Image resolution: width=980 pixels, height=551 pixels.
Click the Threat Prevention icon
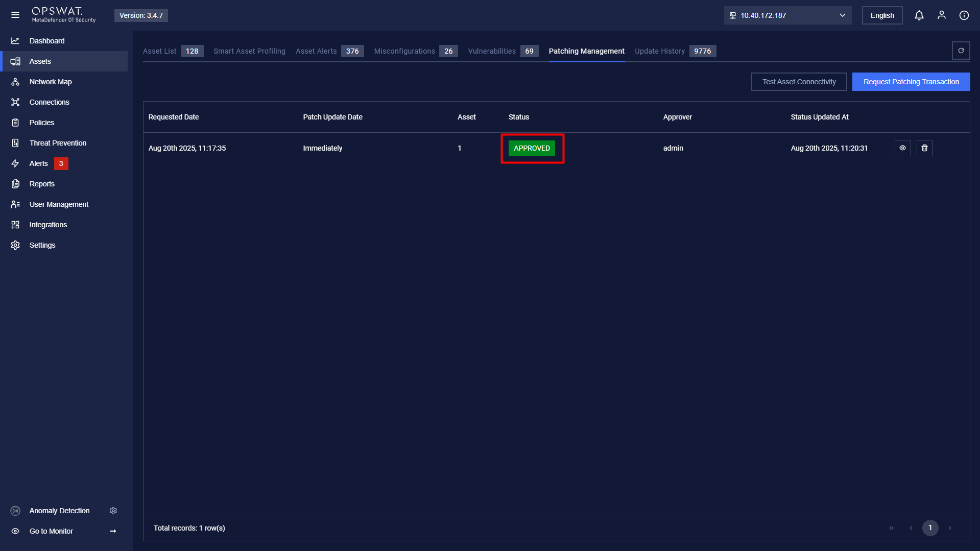pos(15,143)
